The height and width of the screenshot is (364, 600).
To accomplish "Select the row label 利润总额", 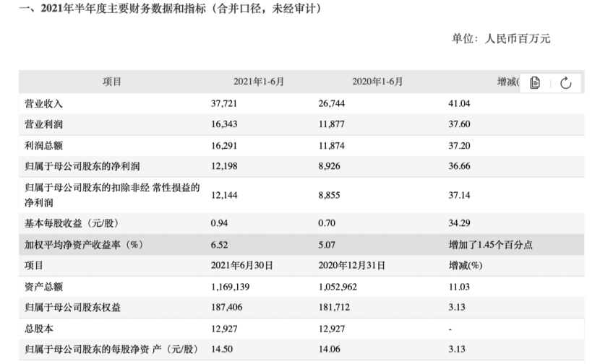I will (x=43, y=146).
